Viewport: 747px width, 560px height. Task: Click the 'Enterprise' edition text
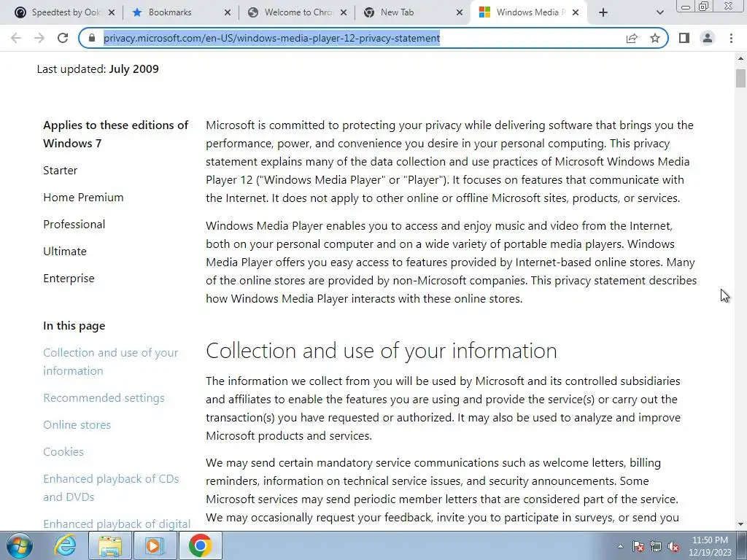(x=69, y=278)
